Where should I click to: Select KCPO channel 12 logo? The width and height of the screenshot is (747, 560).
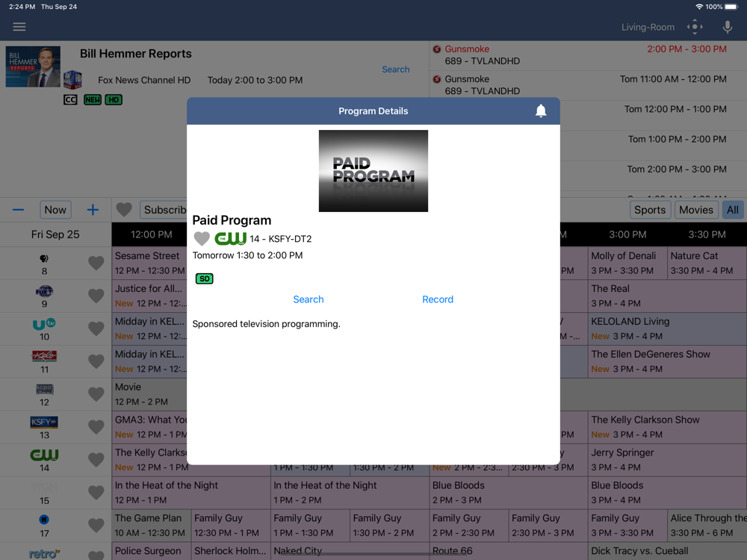44,389
